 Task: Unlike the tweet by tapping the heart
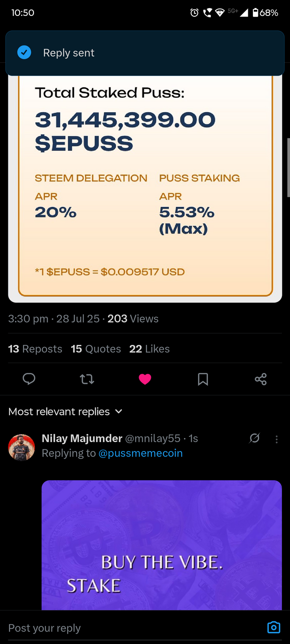click(145, 379)
